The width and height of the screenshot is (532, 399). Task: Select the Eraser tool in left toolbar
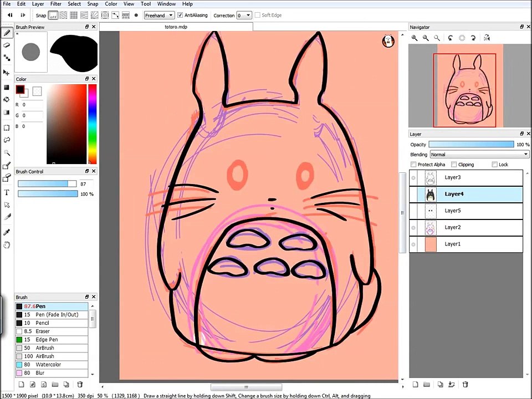[x=7, y=45]
